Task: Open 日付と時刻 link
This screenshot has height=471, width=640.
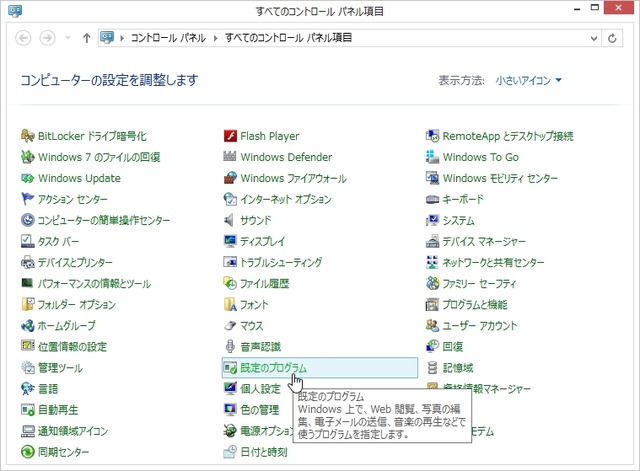Action: click(264, 452)
